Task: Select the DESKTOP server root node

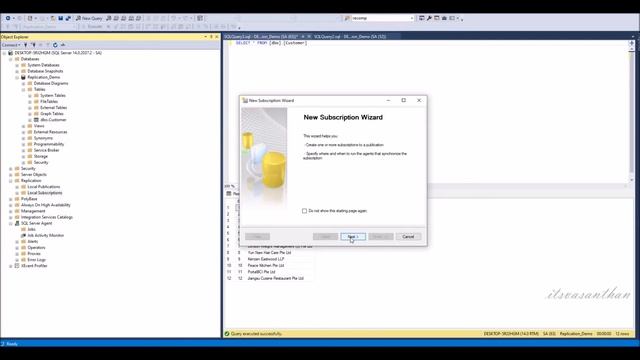Action: [x=58, y=53]
